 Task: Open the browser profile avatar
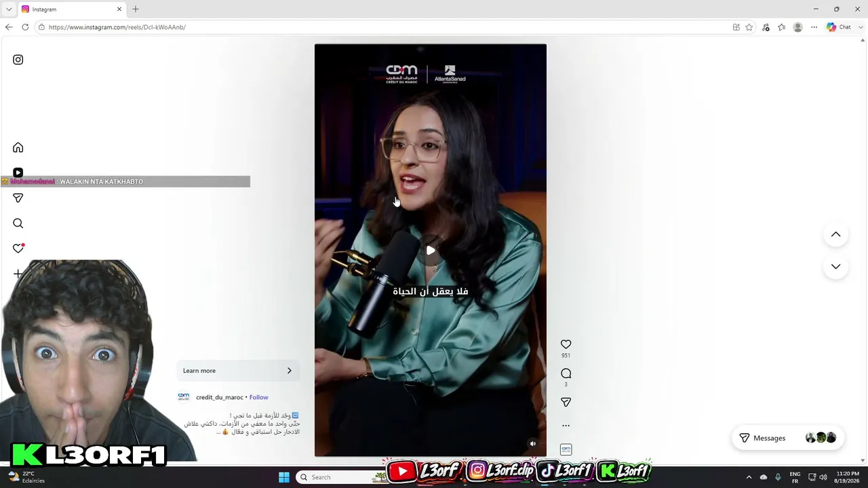[x=798, y=27]
